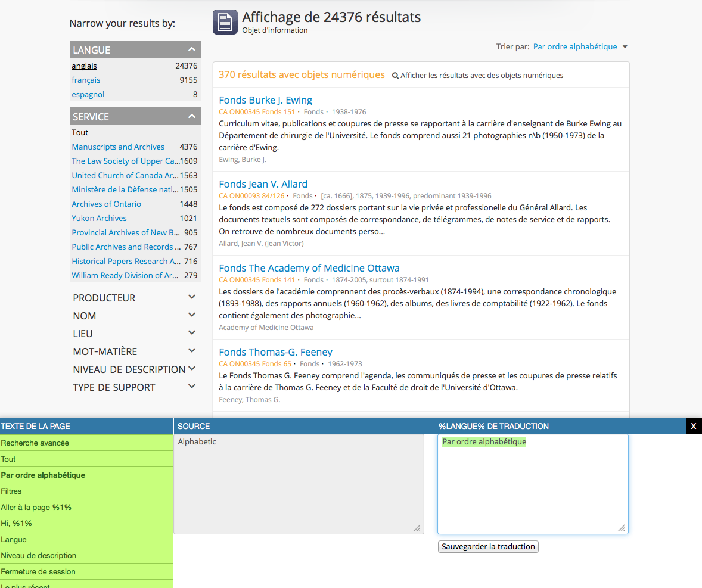Expand the MOT-MATIÈRE facet
Viewport: 702px width, 588px height.
click(191, 351)
